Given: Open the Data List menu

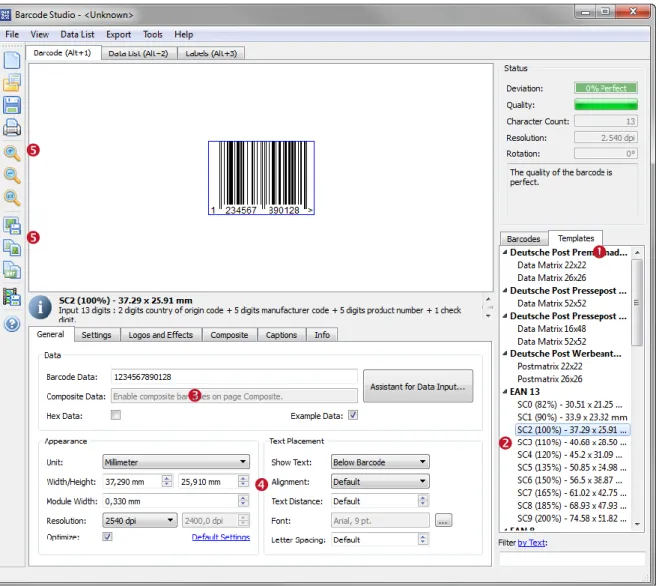Looking at the screenshot, I should [x=77, y=34].
